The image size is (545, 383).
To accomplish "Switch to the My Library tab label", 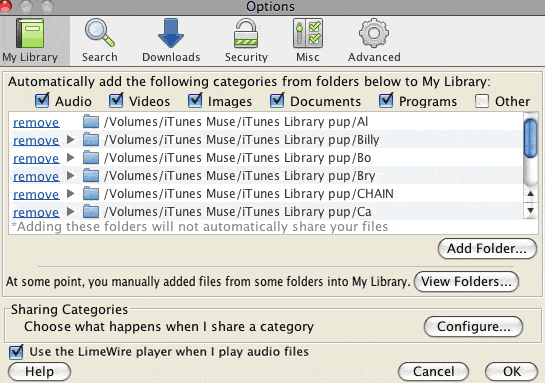I will coord(30,57).
